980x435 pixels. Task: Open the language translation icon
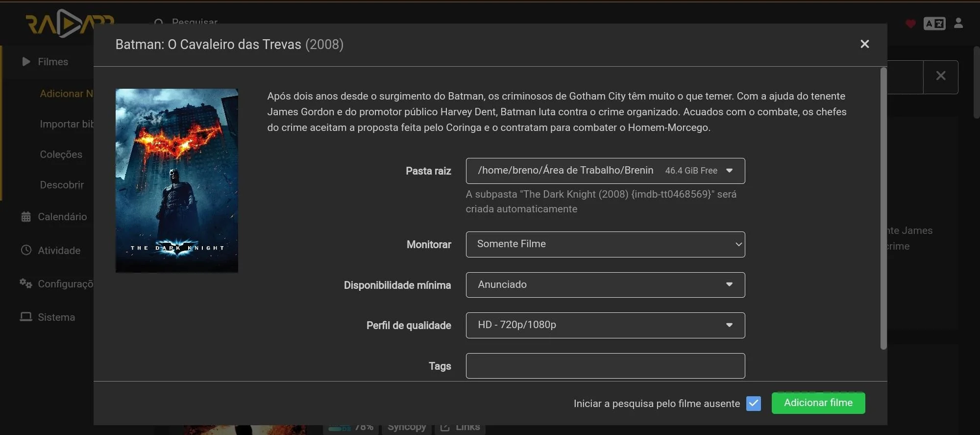(934, 24)
